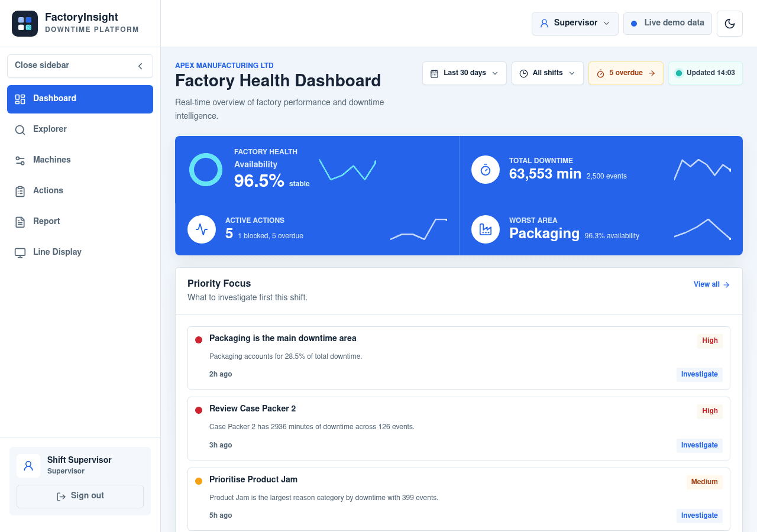The width and height of the screenshot is (757, 532).
Task: Click the Actions clipboard icon
Action: pos(20,191)
